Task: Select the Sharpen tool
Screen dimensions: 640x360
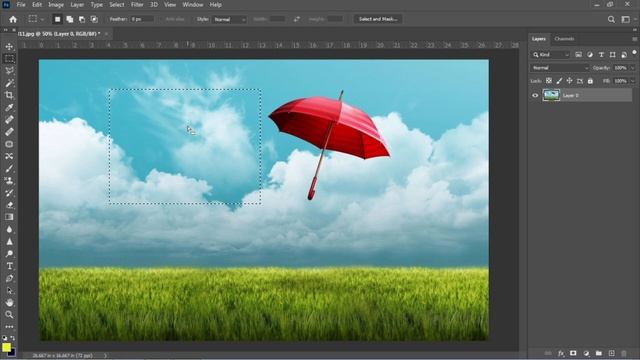Action: point(9,242)
